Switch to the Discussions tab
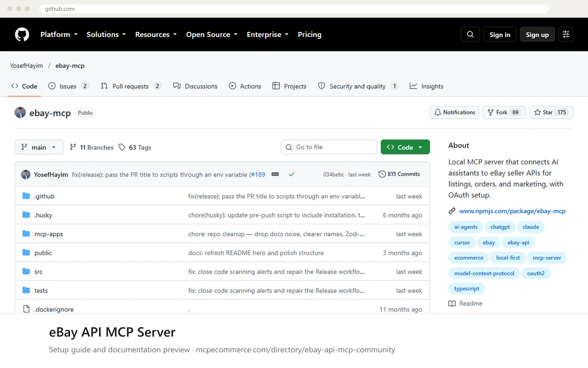588x368 pixels. 195,86
